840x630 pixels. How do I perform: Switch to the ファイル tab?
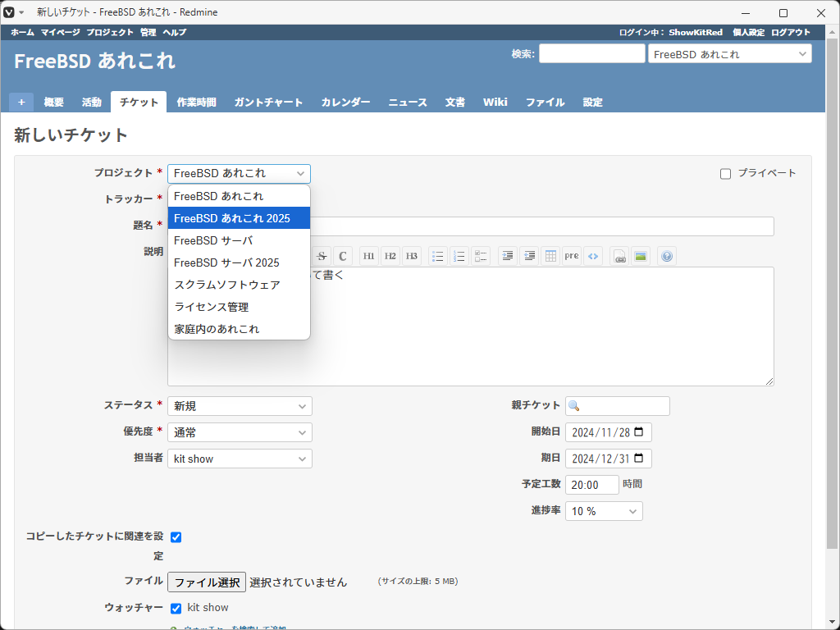pyautogui.click(x=545, y=102)
